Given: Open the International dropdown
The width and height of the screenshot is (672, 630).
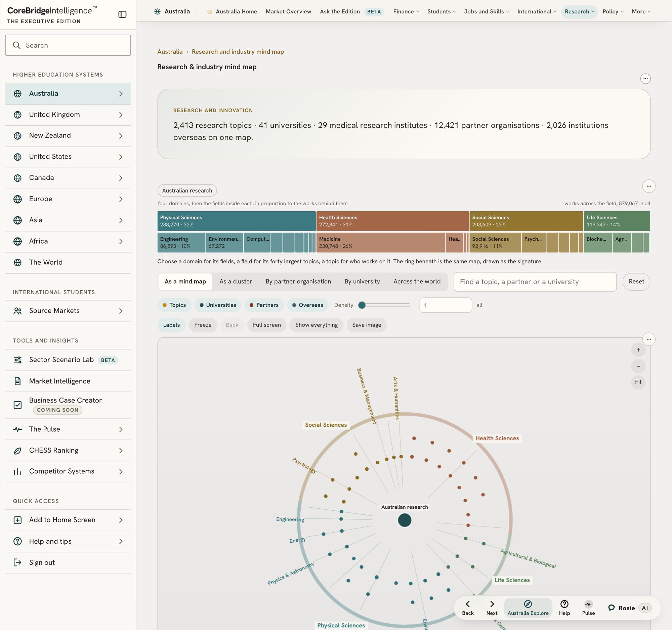Looking at the screenshot, I should point(537,12).
